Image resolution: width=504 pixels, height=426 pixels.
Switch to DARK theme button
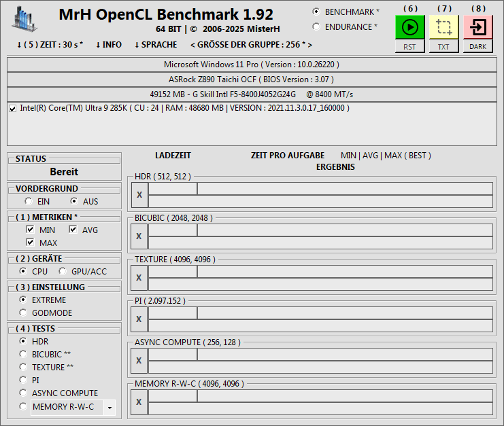click(478, 47)
